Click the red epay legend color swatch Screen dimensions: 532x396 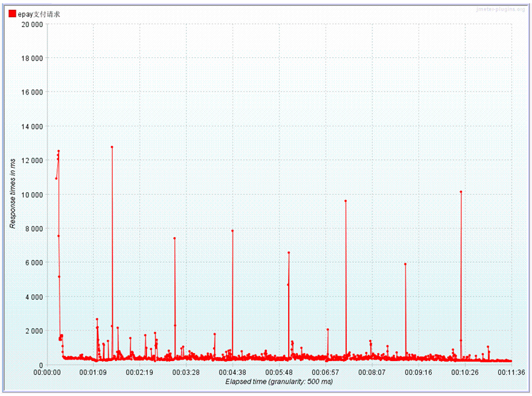(13, 14)
